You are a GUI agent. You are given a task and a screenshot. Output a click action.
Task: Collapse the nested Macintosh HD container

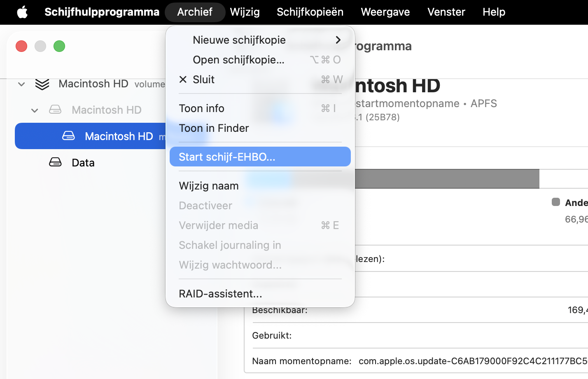[35, 110]
